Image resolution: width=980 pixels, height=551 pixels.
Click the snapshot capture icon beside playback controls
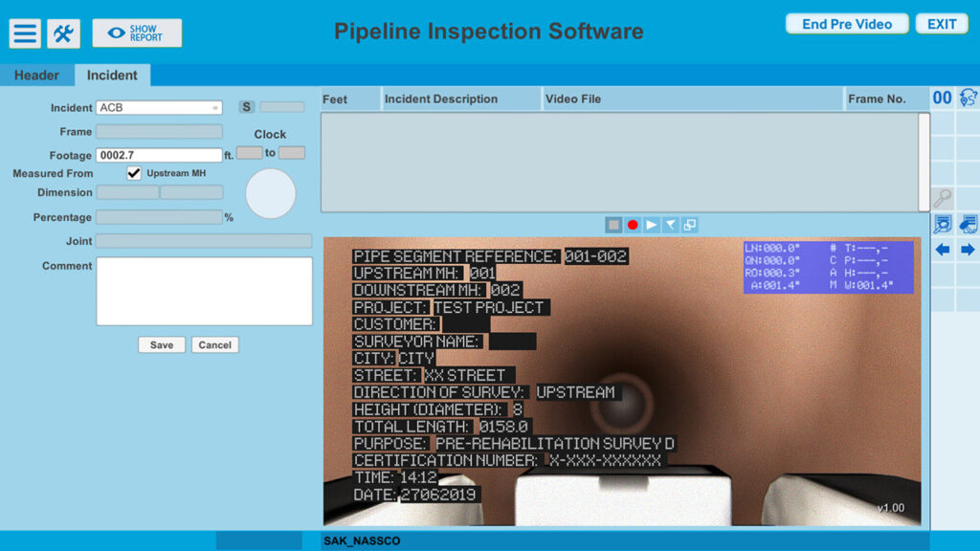(689, 223)
